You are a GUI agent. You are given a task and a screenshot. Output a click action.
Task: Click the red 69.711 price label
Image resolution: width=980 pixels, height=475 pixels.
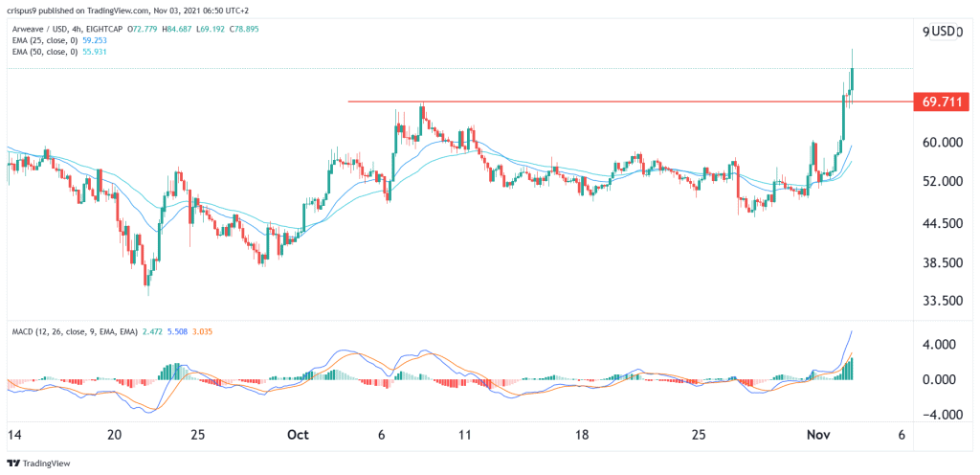pyautogui.click(x=942, y=102)
